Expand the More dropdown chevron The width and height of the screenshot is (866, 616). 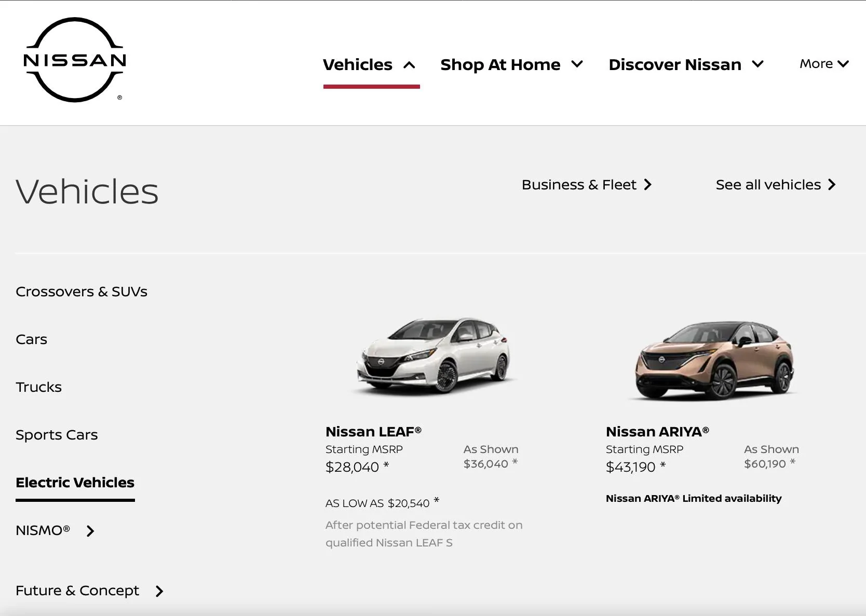coord(843,64)
